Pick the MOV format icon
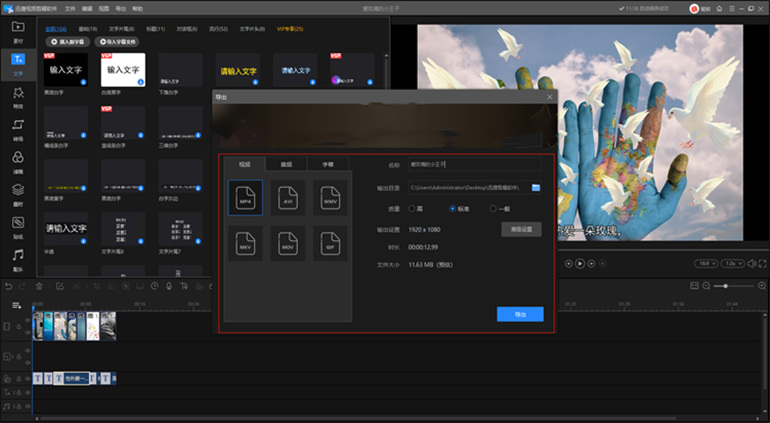 click(x=288, y=243)
